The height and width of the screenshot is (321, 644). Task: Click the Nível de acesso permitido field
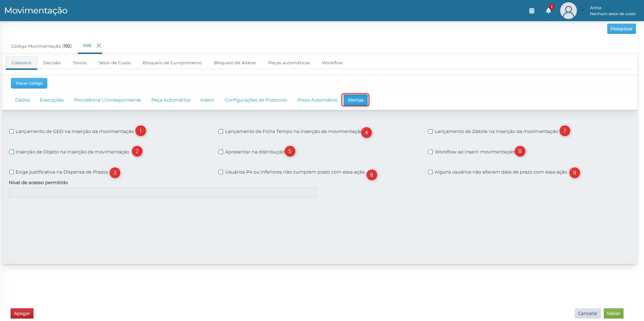(x=162, y=193)
